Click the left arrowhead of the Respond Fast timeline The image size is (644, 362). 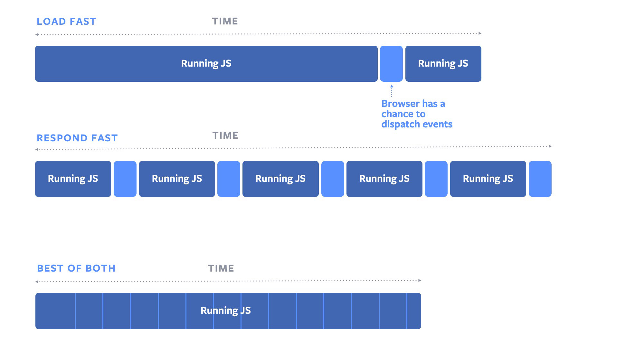click(x=37, y=149)
